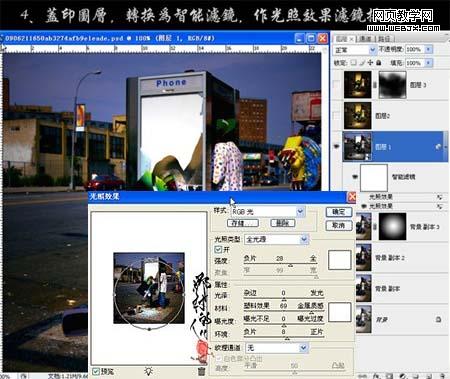450x379 pixels.
Task: Select the 图层 2 layer thumbnail
Action: (358, 115)
